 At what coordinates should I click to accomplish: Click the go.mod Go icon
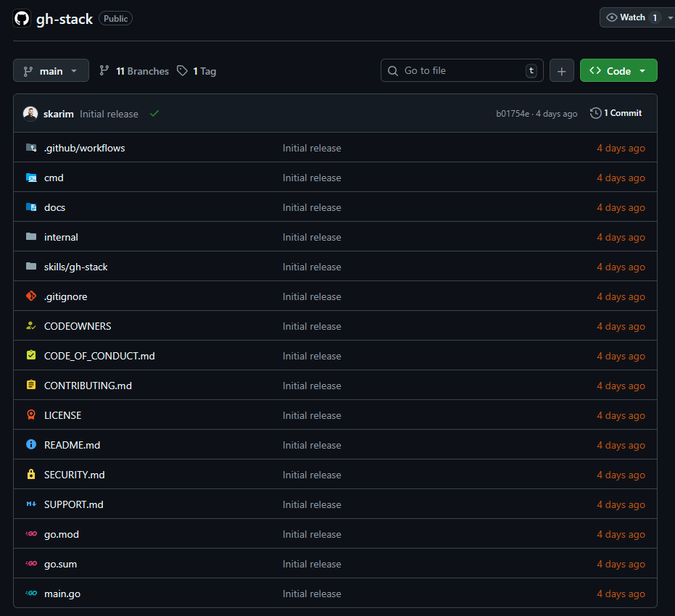pyautogui.click(x=31, y=533)
